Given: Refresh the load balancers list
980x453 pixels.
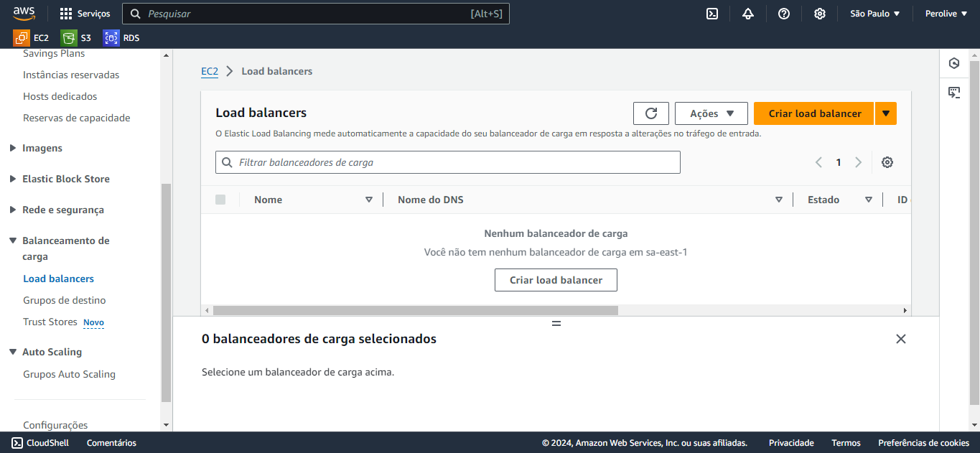Looking at the screenshot, I should [651, 113].
